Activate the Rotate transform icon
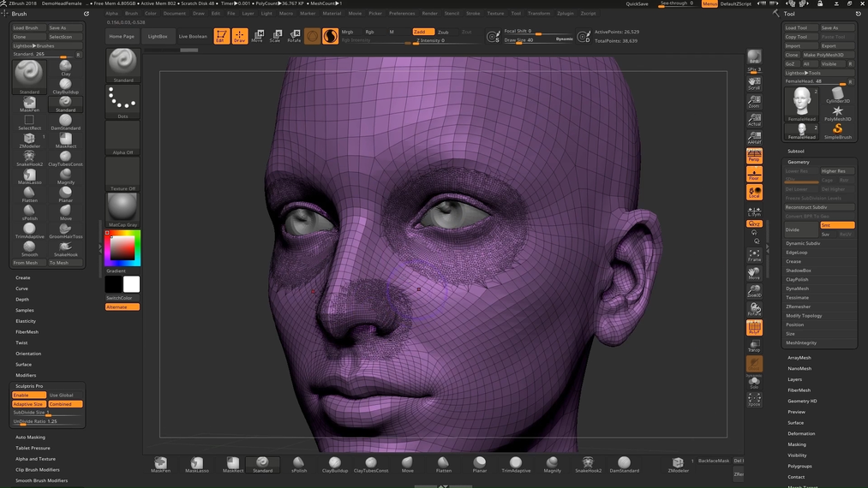 click(294, 36)
